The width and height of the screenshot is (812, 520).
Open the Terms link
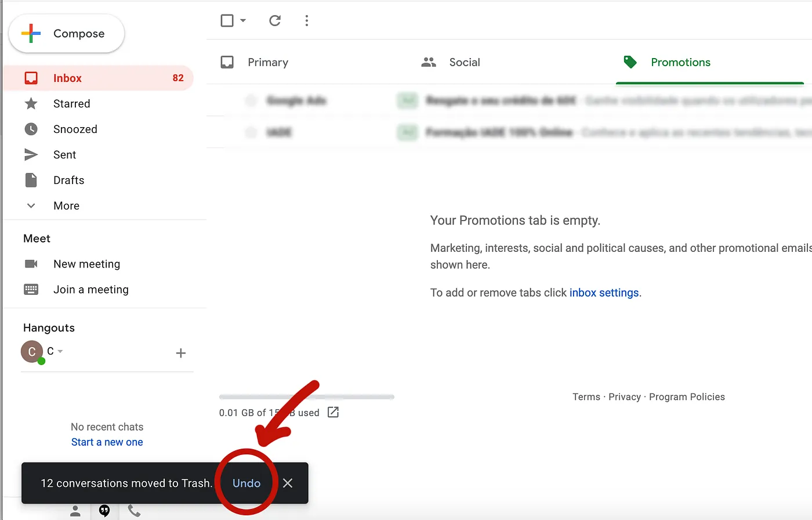(x=586, y=397)
